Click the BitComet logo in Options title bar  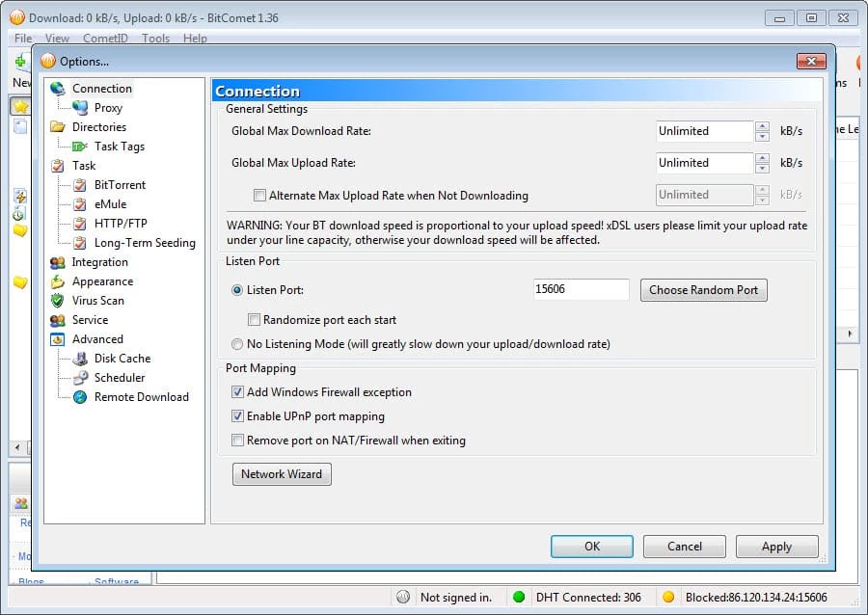click(x=48, y=61)
